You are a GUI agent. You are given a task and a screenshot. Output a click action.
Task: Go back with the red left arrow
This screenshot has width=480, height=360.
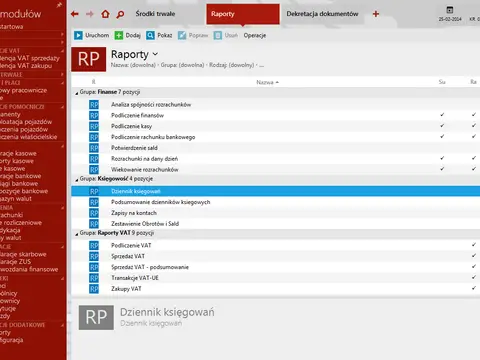[x=75, y=14]
